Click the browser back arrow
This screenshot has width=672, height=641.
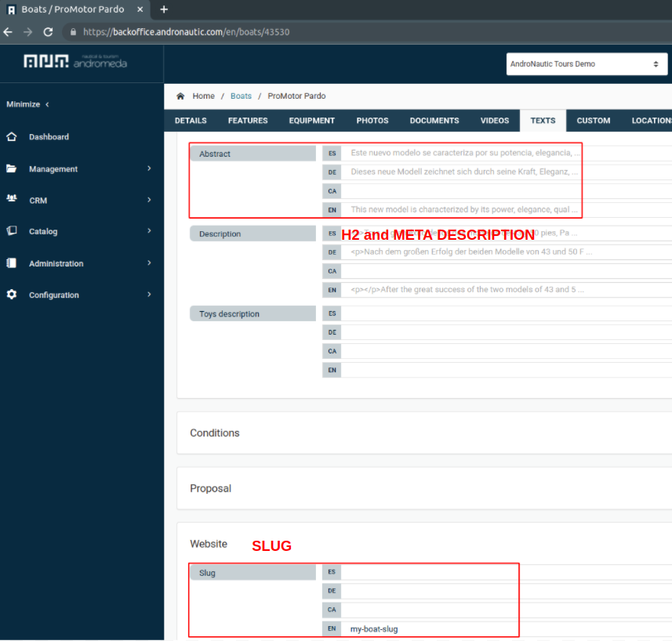(8, 32)
